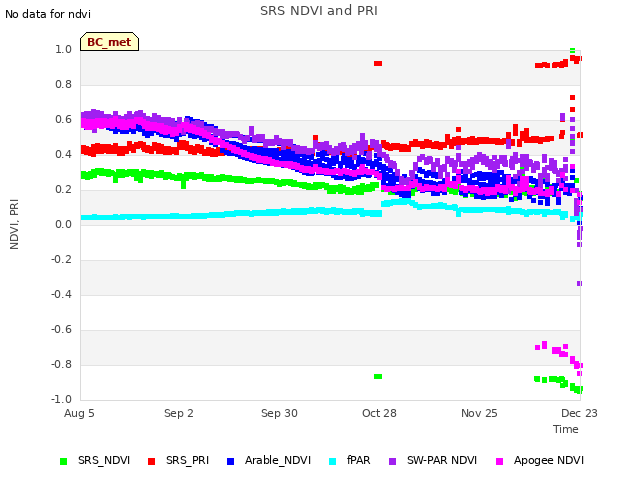This screenshot has width=640, height=480.
Task: Click the 0.2 y-axis tick label
Action: [63, 189]
